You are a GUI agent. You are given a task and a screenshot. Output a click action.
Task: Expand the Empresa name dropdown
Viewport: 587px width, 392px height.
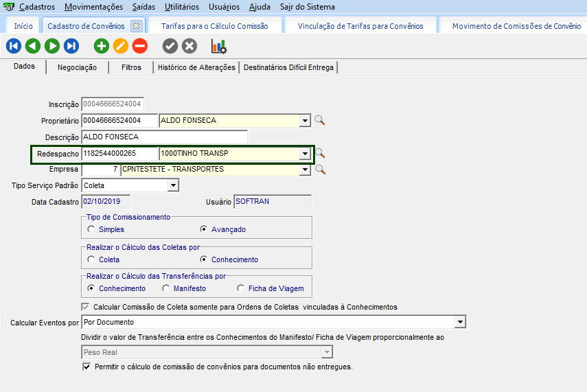click(305, 170)
